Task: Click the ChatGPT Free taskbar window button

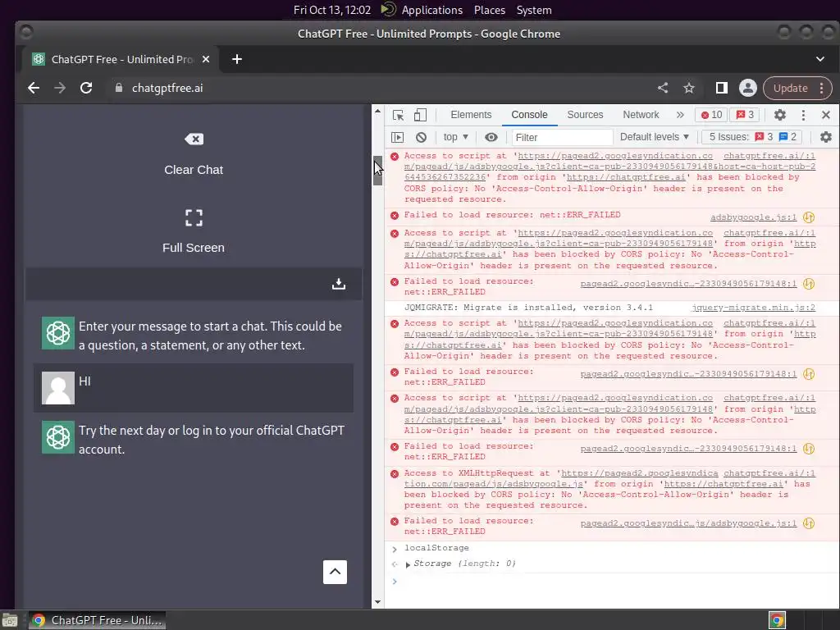Action: point(97,620)
